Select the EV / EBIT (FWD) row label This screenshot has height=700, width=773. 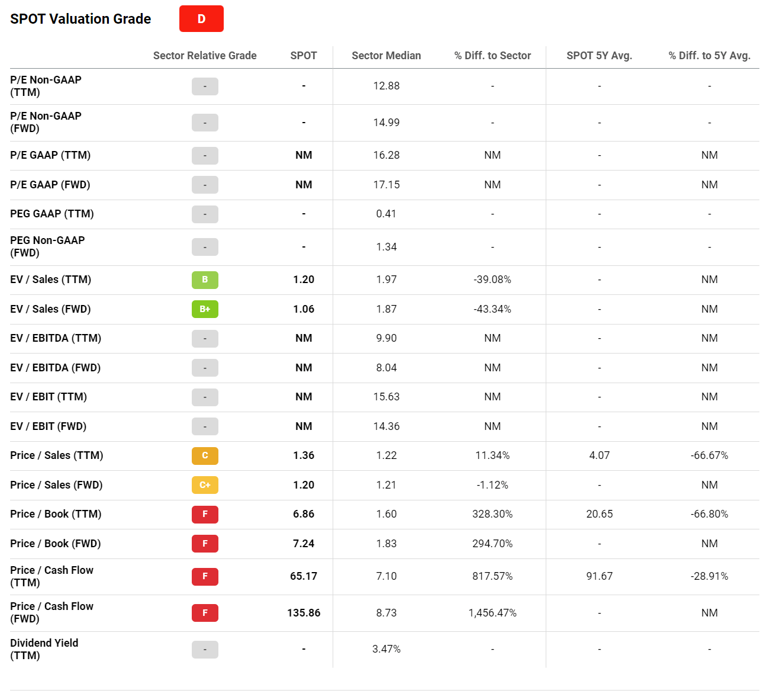[48, 426]
